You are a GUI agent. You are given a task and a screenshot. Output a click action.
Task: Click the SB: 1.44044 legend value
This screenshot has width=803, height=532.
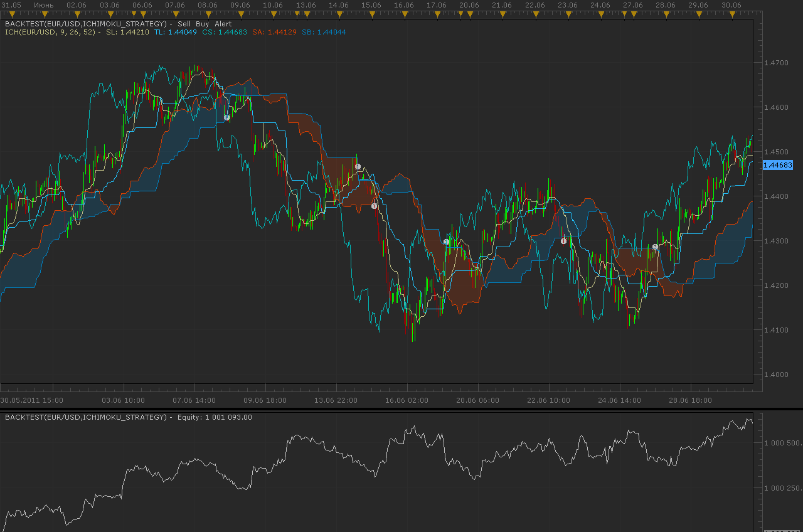coord(324,32)
